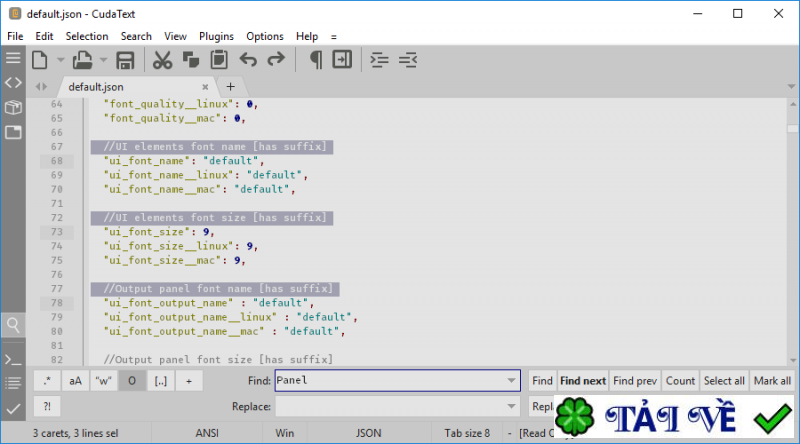This screenshot has width=800, height=444.
Task: Toggle unprinted characters pilcrow icon
Action: [x=316, y=61]
